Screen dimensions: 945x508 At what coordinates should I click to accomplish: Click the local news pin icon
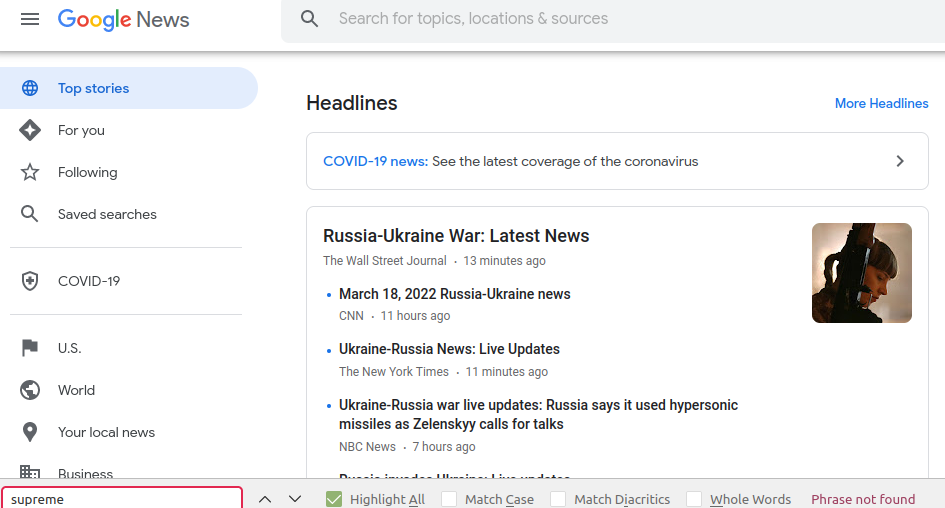point(30,432)
